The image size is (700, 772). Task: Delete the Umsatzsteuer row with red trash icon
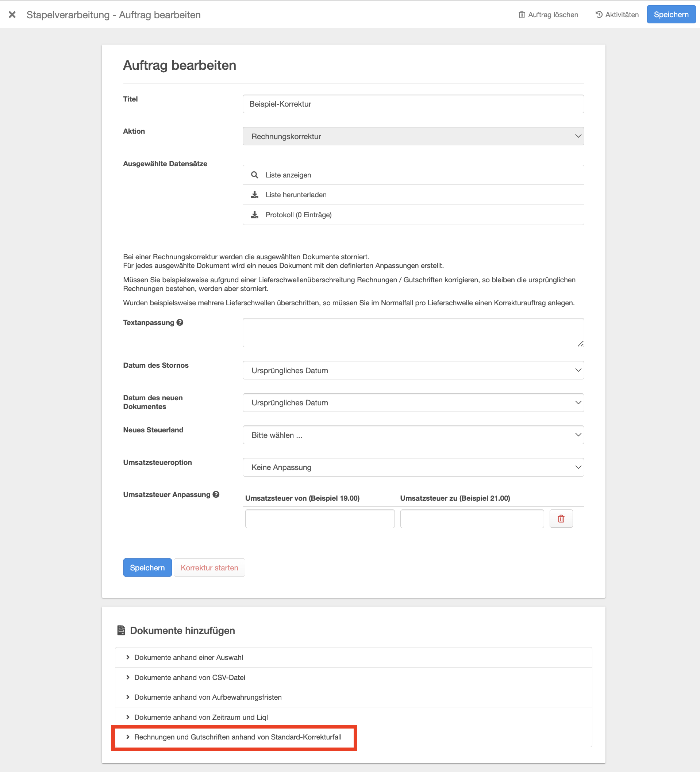tap(561, 519)
